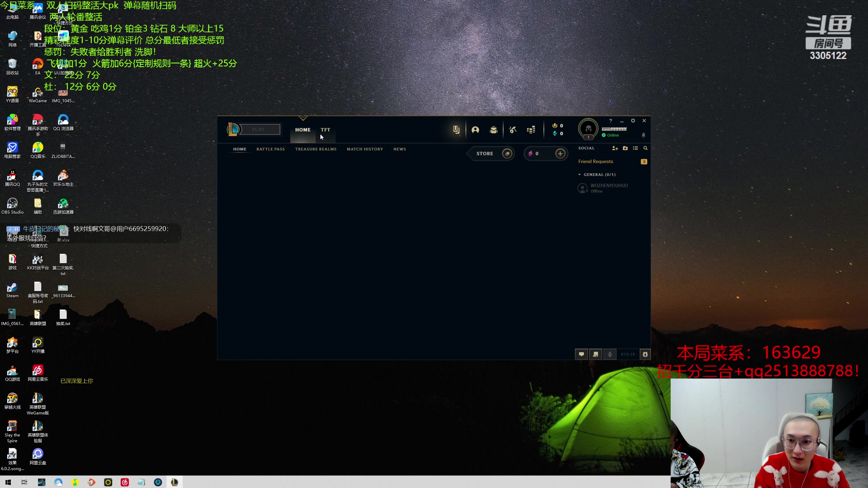Open the friends list options icon

pos(635,148)
